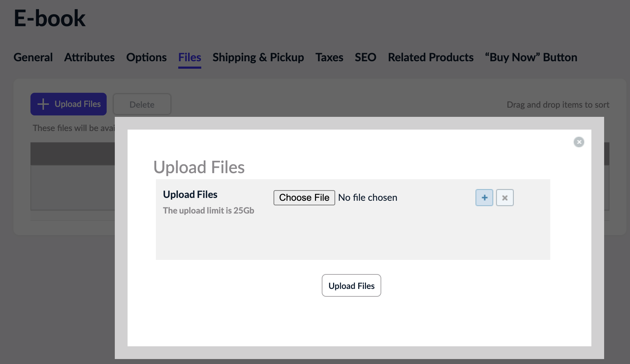Click the E-book page title
630x364 pixels.
50,18
